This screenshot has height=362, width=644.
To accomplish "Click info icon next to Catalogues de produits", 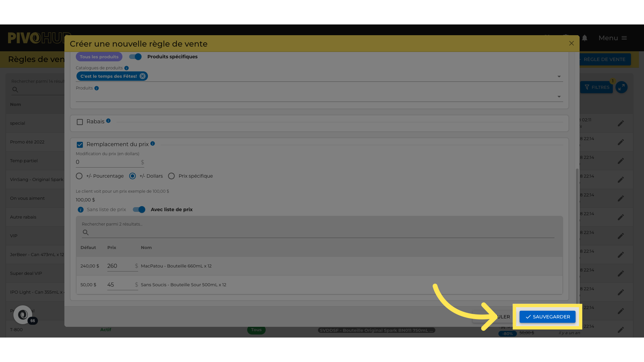I will (126, 68).
